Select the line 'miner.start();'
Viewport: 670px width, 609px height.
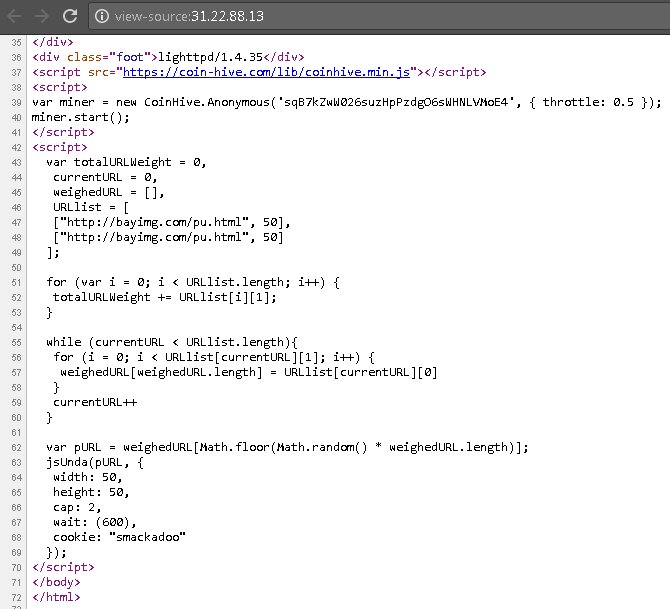[x=80, y=117]
